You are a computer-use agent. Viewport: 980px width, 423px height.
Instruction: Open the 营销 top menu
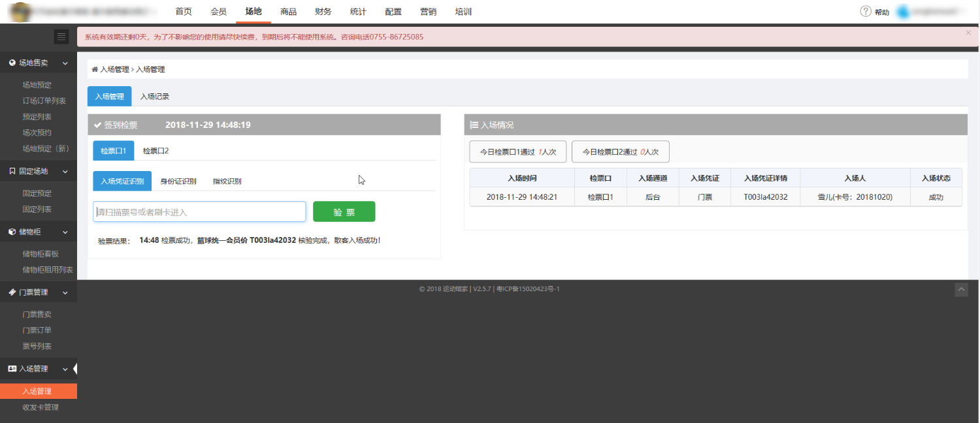point(428,12)
